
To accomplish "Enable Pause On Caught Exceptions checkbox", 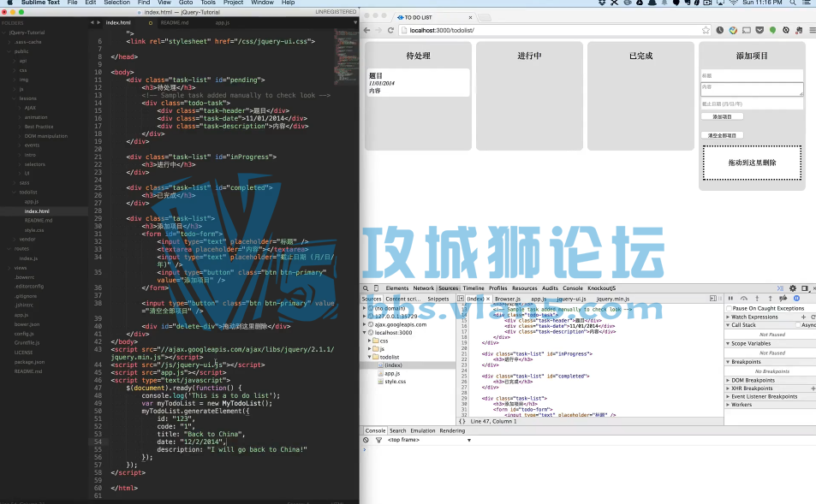I will [730, 308].
